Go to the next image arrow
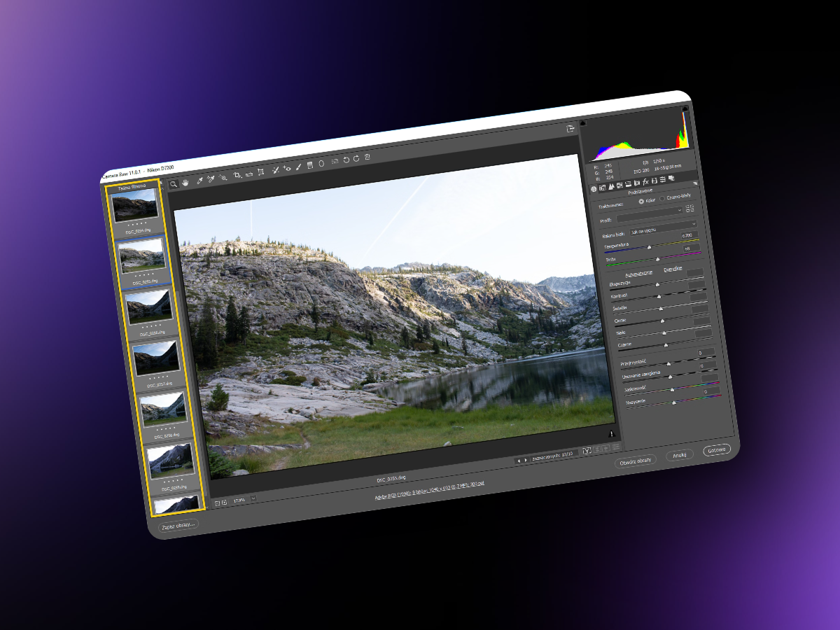 [525, 460]
